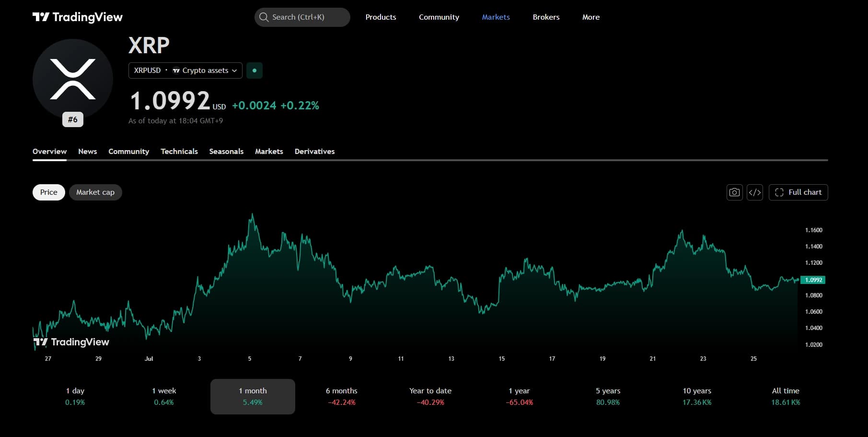868x437 pixels.
Task: Select the 1 day range
Action: [75, 397]
